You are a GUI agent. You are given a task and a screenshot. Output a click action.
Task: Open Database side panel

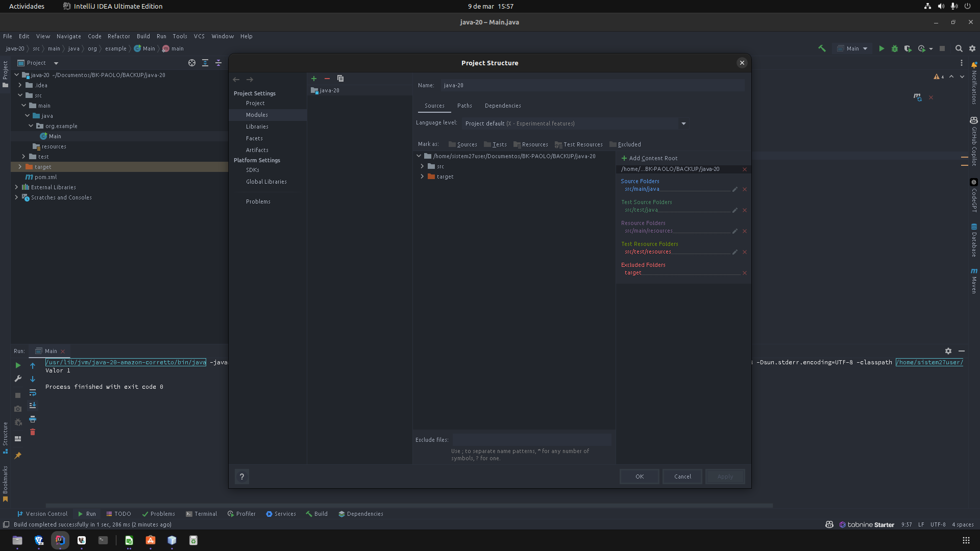[x=974, y=240]
